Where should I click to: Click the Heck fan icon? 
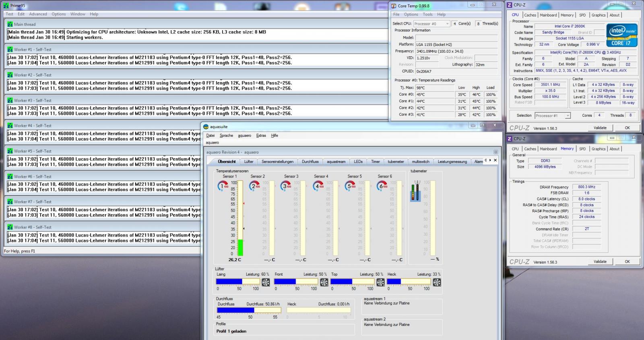pos(437,282)
